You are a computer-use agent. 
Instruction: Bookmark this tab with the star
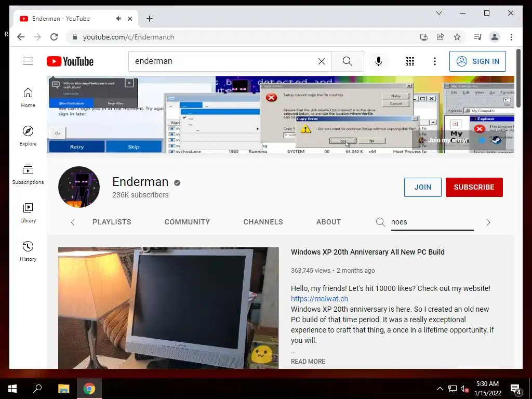pyautogui.click(x=457, y=37)
